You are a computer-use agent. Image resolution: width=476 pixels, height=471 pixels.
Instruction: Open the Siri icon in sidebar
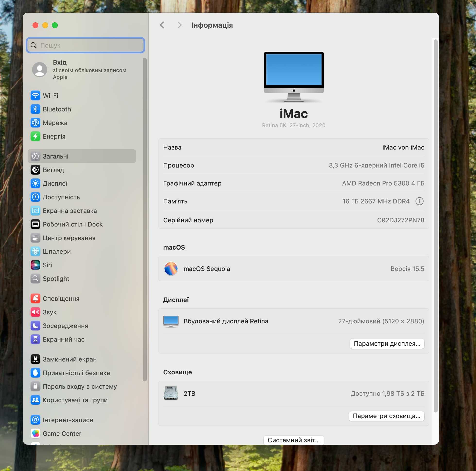[x=35, y=265]
